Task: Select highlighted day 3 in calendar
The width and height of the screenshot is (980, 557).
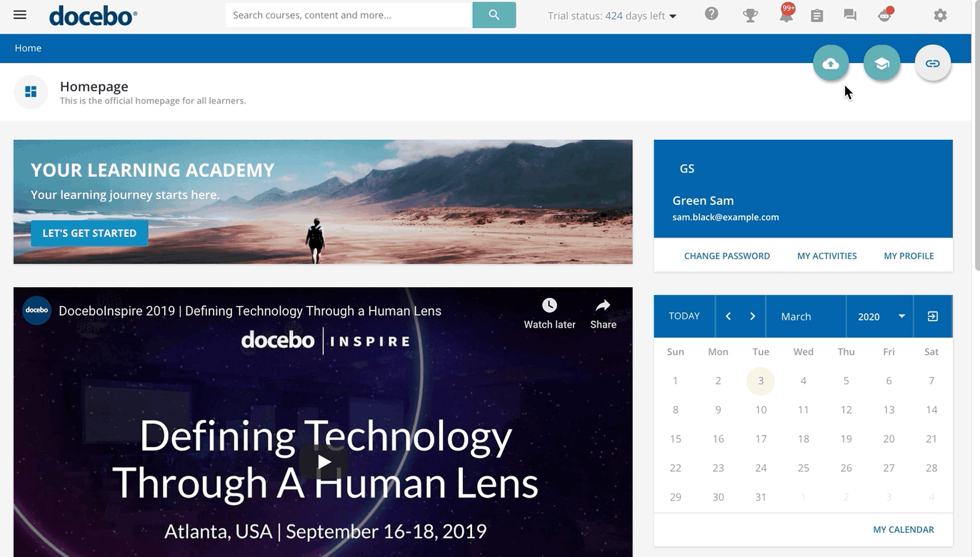Action: coord(761,381)
